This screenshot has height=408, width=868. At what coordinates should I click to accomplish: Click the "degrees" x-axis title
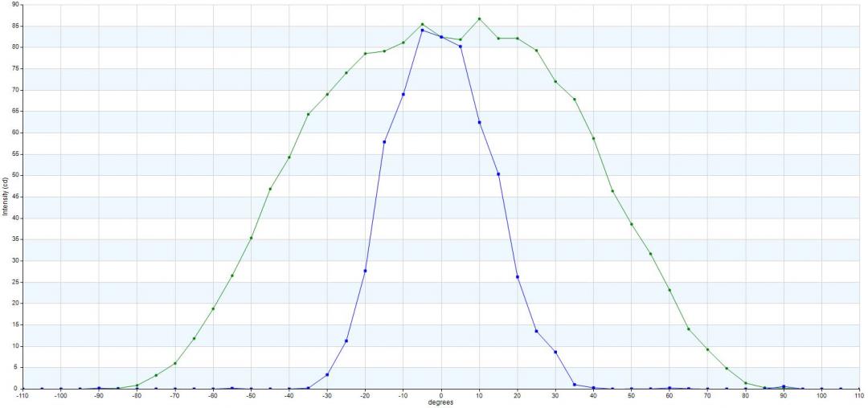click(x=440, y=402)
